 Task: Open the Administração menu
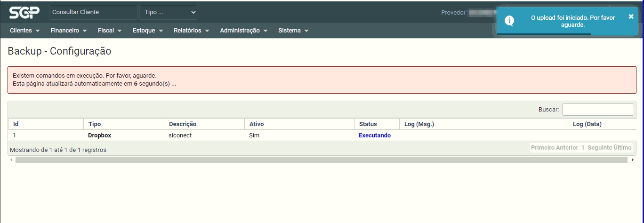point(243,31)
